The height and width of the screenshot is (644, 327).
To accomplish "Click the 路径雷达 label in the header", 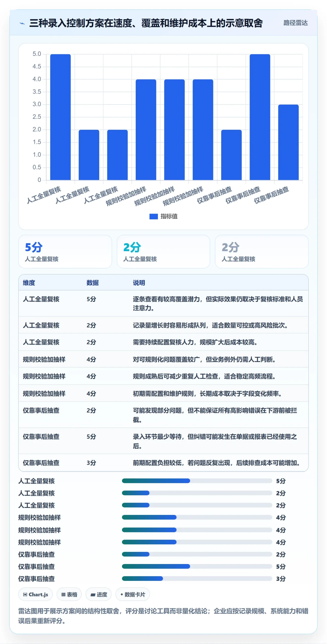I will coord(295,23).
